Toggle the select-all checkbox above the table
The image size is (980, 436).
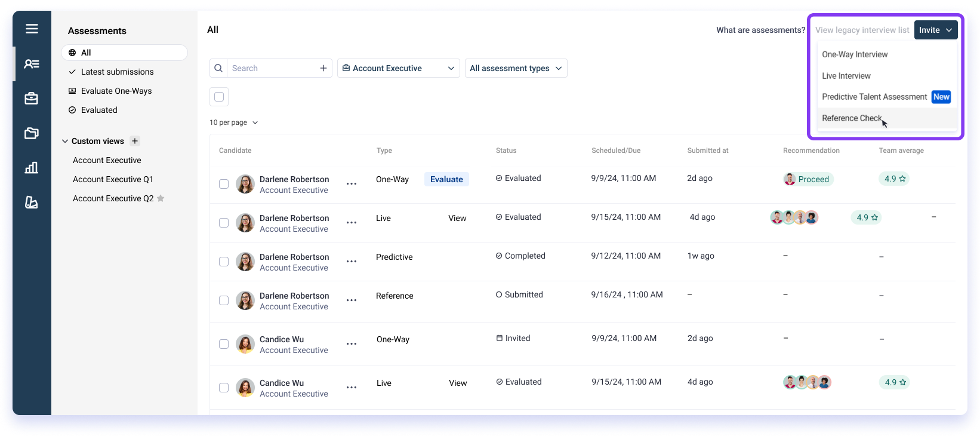coord(219,97)
